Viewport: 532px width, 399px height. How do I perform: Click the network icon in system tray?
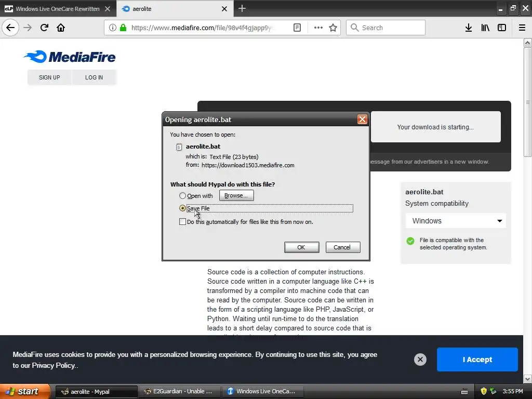(493, 391)
